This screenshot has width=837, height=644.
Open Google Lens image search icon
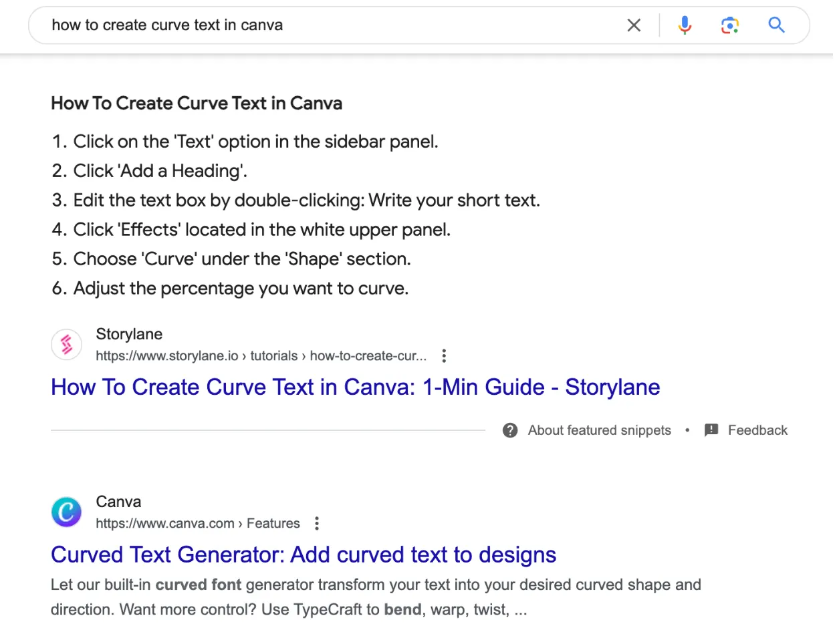730,25
